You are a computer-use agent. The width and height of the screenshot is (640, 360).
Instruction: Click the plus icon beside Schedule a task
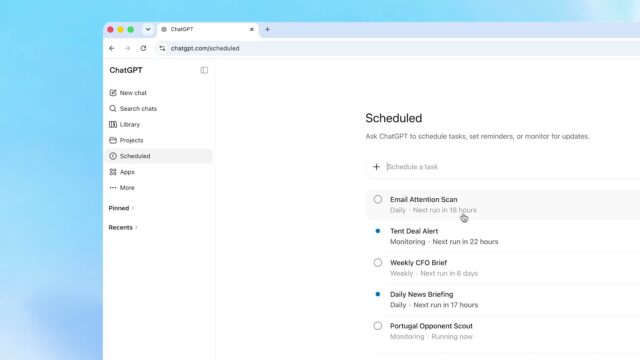pyautogui.click(x=376, y=167)
